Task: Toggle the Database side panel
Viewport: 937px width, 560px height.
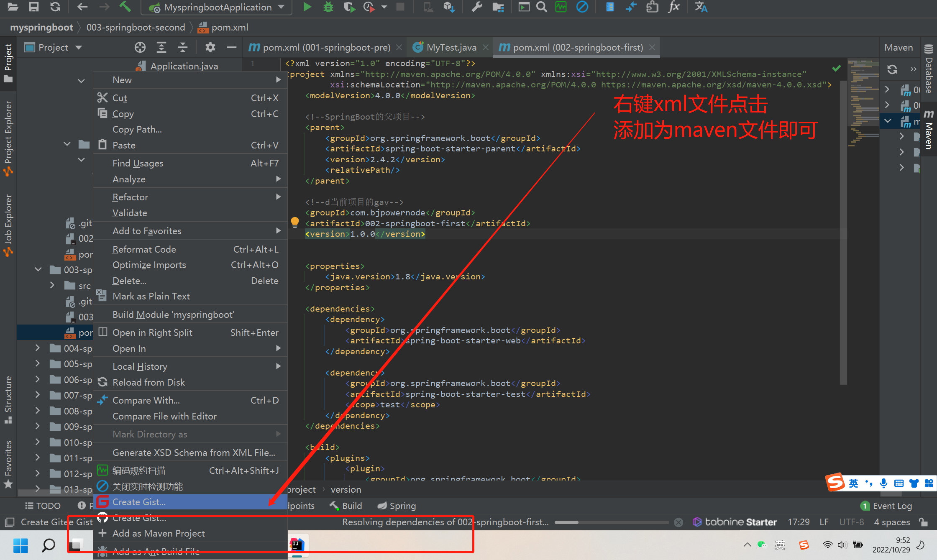Action: (x=929, y=69)
